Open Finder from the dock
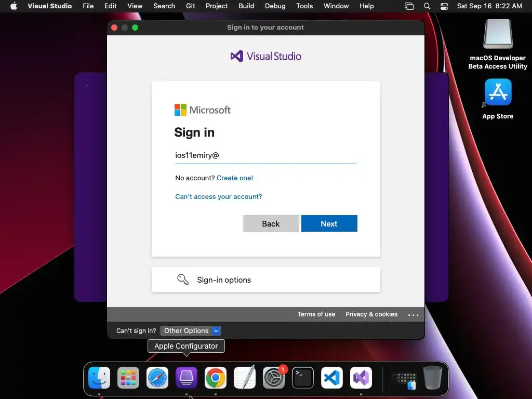This screenshot has height=399, width=532. coord(99,378)
